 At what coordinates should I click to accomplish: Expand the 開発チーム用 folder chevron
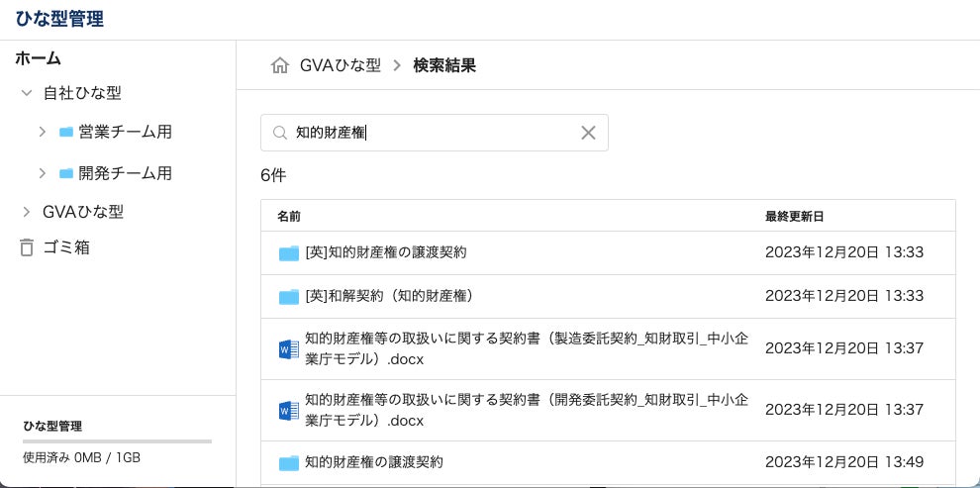coord(42,173)
